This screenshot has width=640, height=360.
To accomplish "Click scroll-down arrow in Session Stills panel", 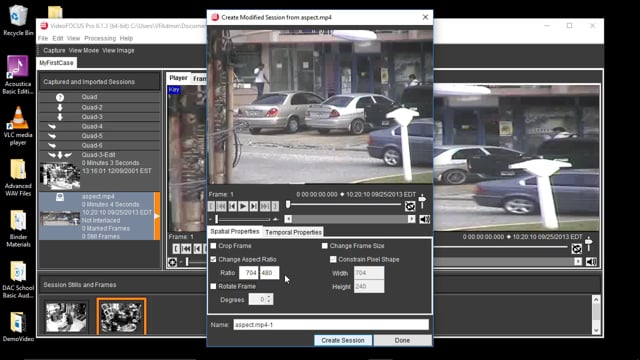I will (x=596, y=331).
